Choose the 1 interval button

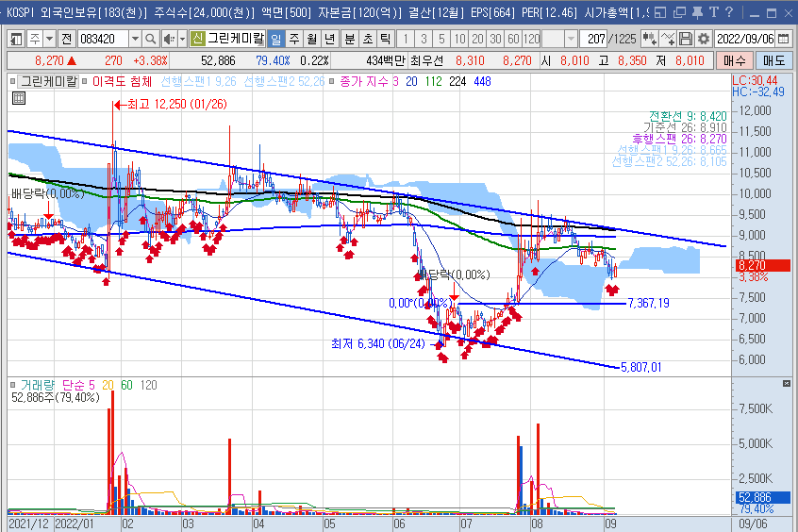pos(406,39)
